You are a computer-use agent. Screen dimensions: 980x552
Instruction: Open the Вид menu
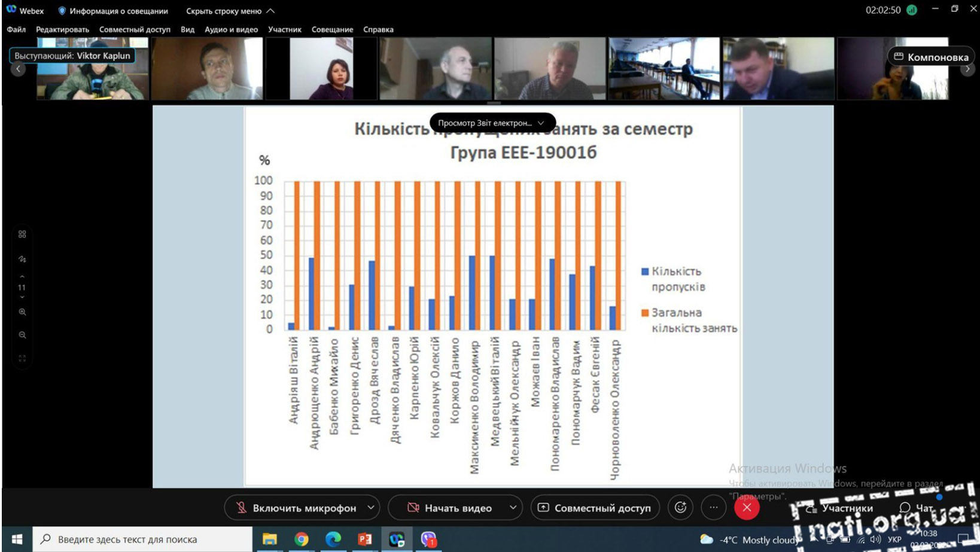pyautogui.click(x=187, y=29)
